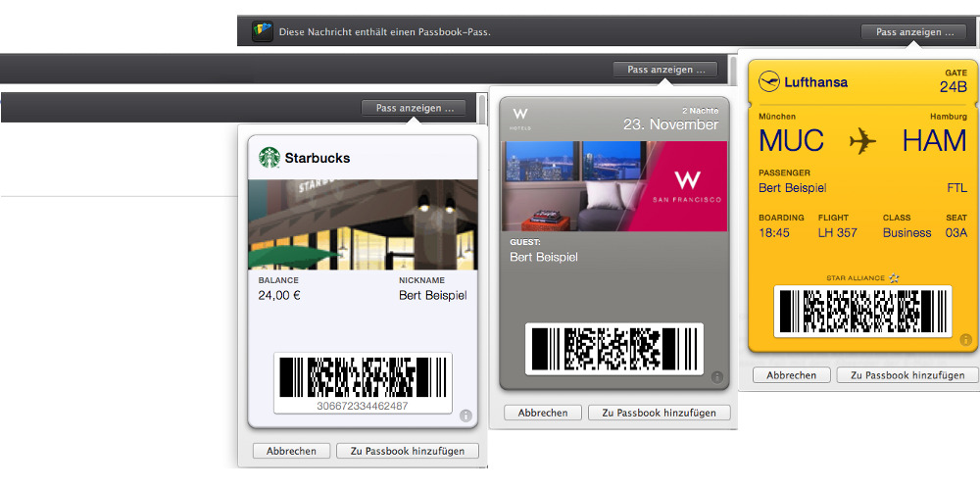Screen dimensions: 980x490
Task: Click the HAM airport code
Action: point(935,140)
